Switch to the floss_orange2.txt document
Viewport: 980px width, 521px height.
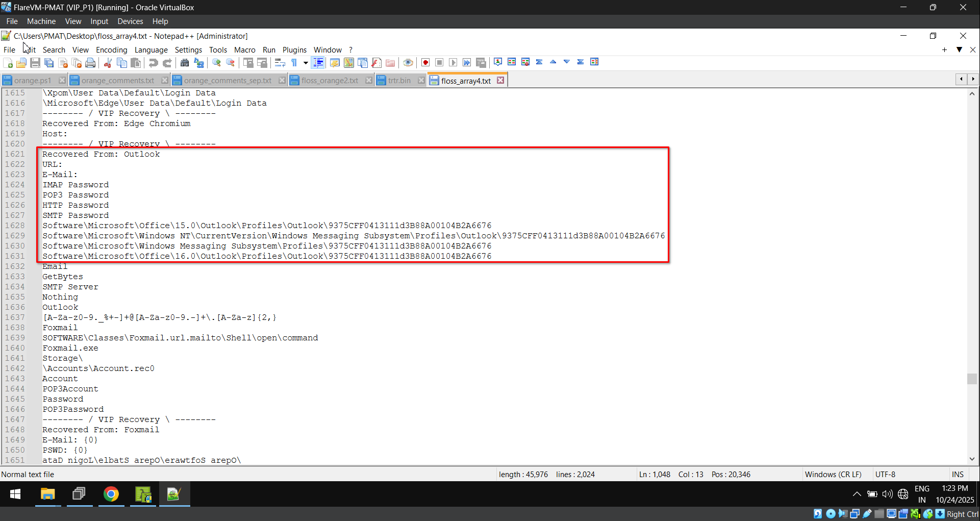pos(329,80)
